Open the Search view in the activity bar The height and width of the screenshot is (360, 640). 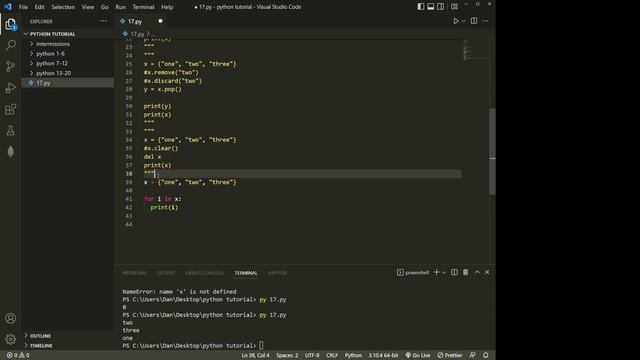(11, 44)
